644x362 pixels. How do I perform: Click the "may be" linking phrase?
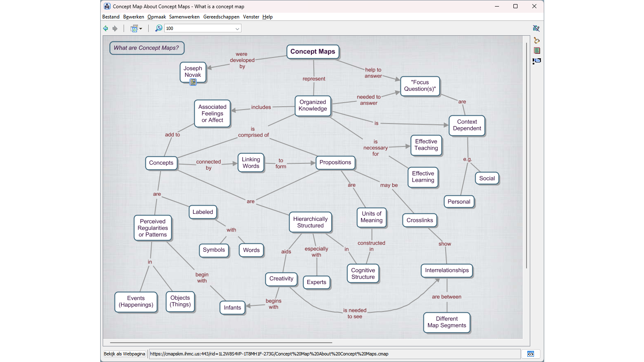point(389,186)
